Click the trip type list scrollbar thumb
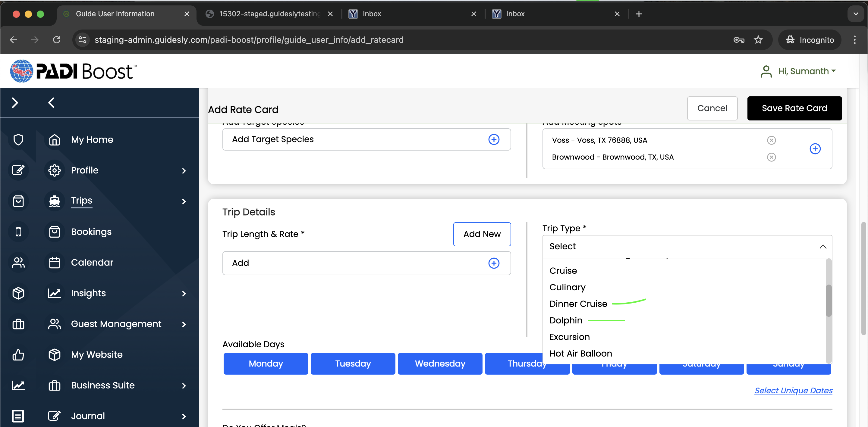 (829, 301)
